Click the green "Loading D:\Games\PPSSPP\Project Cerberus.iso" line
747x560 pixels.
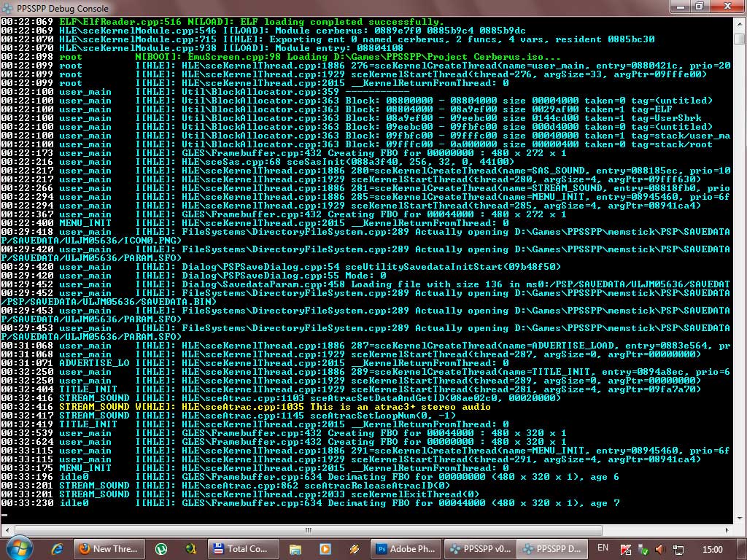click(x=281, y=57)
